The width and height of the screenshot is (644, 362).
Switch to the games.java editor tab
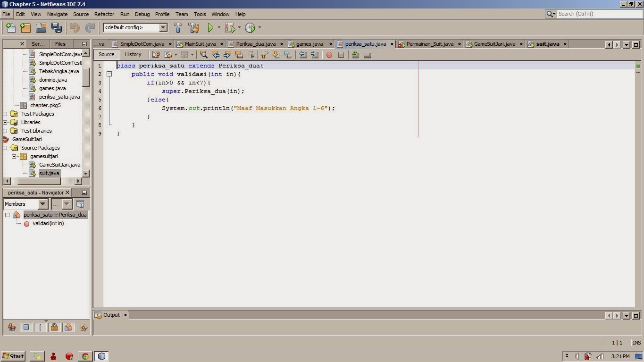309,44
